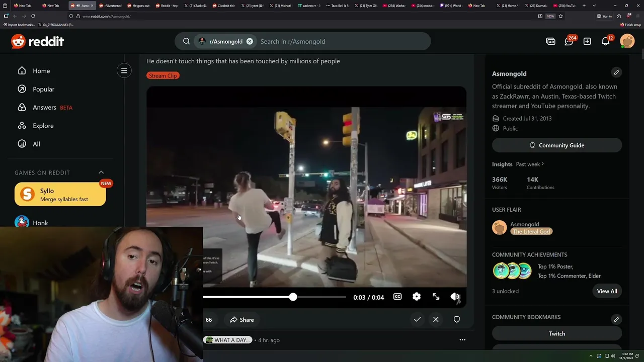Share the post
Image resolution: width=644 pixels, height=362 pixels.
click(242, 320)
